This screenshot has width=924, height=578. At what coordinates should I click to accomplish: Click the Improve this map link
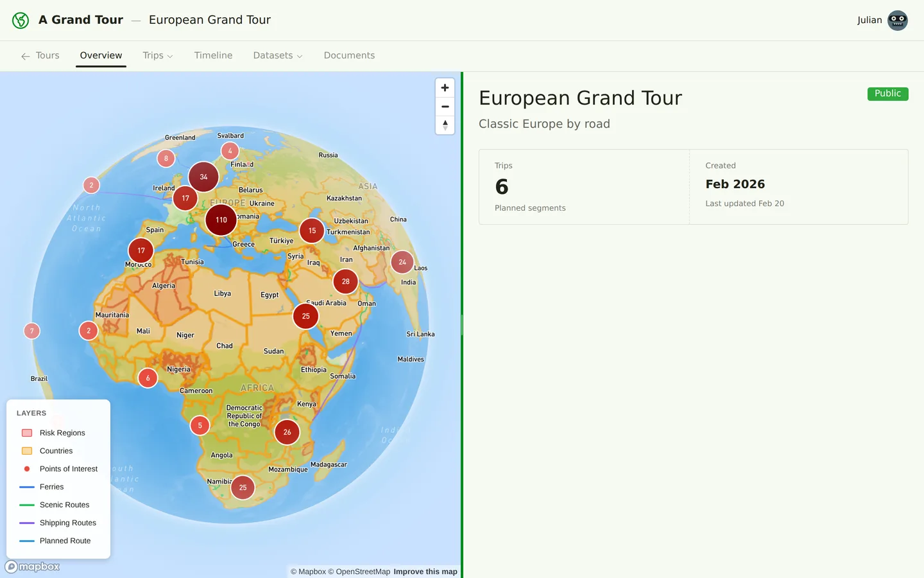[x=425, y=571]
